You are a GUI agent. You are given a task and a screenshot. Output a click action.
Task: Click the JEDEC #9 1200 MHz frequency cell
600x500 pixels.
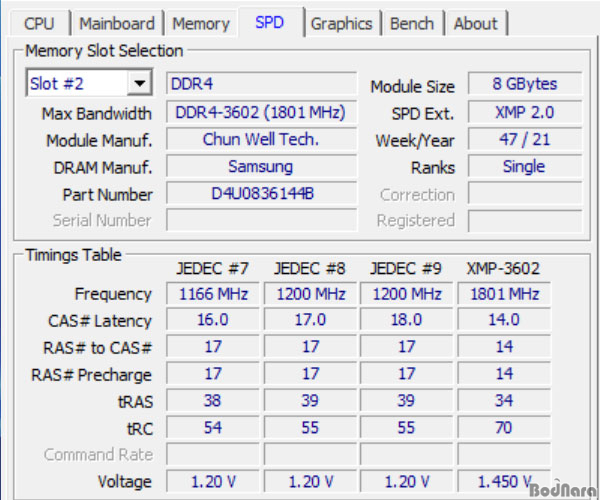406,294
